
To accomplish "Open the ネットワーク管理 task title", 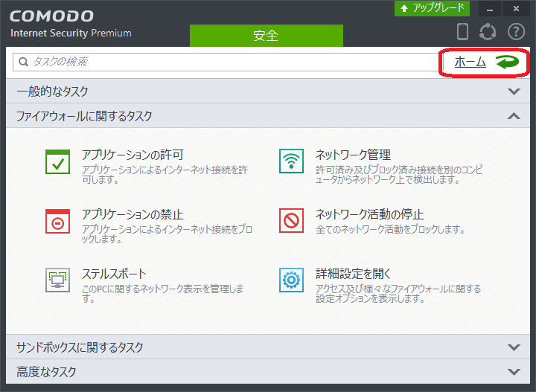I will pos(353,155).
